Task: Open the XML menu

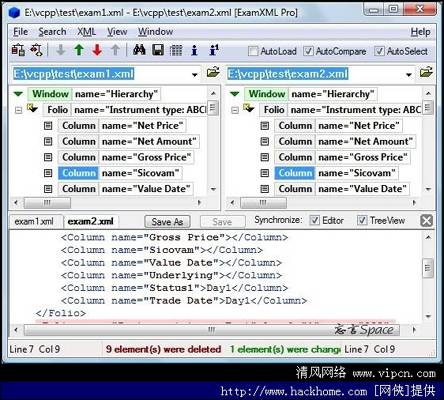Action: click(x=86, y=32)
